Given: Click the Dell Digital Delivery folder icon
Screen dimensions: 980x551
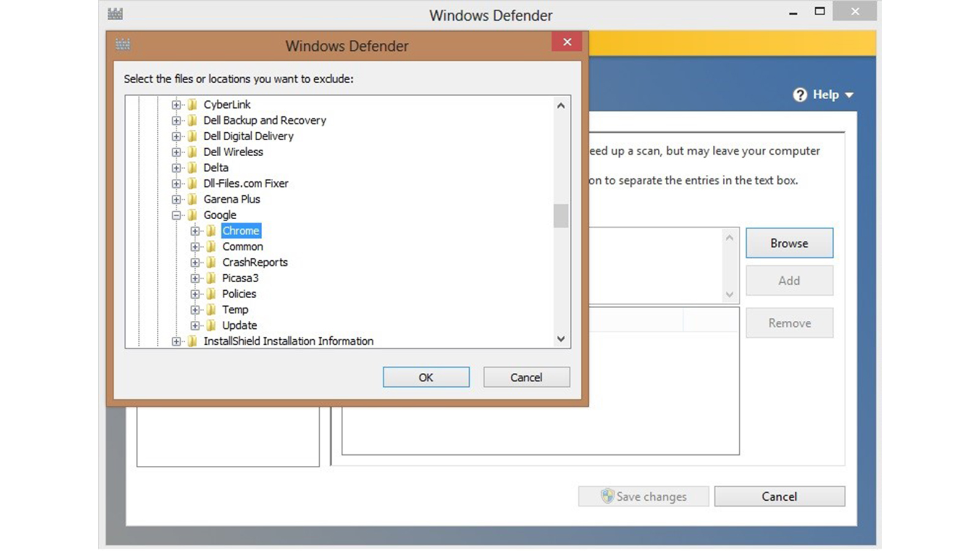Looking at the screenshot, I should [x=192, y=136].
